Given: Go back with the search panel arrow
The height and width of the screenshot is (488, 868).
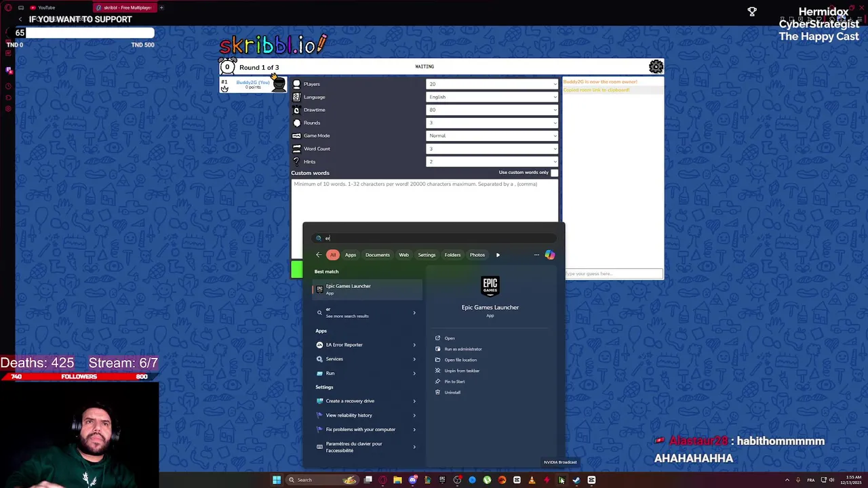Looking at the screenshot, I should pyautogui.click(x=319, y=255).
